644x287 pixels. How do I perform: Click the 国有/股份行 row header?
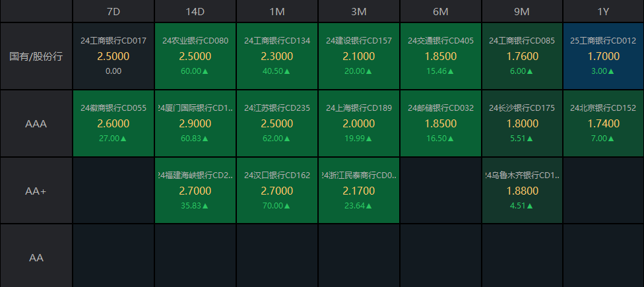36,56
